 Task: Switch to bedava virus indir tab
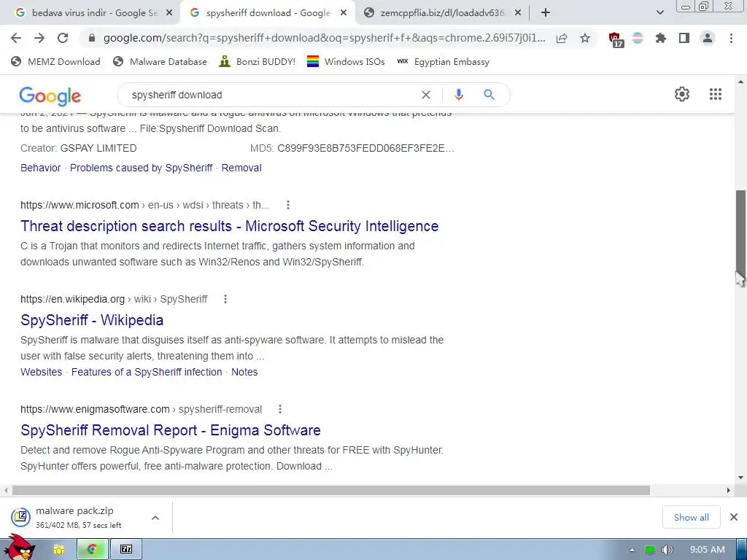pos(94,13)
